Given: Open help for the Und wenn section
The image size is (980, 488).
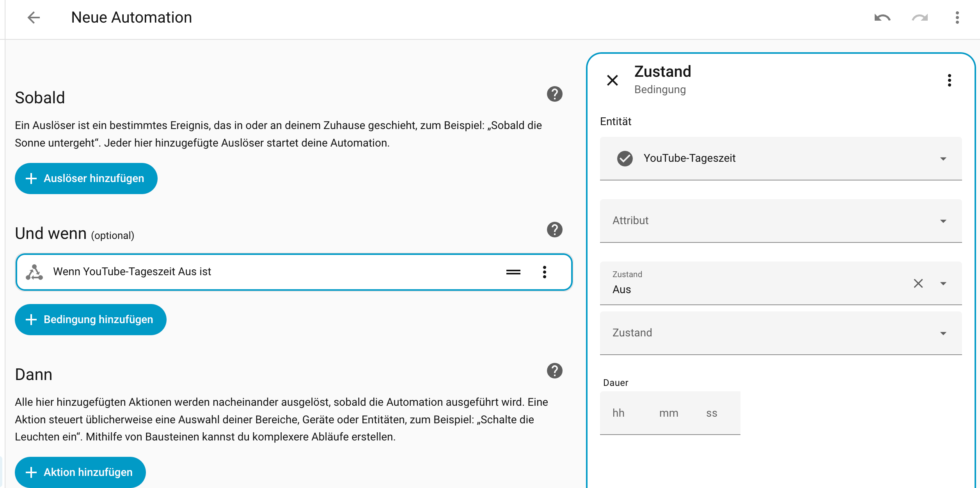Looking at the screenshot, I should pyautogui.click(x=554, y=230).
